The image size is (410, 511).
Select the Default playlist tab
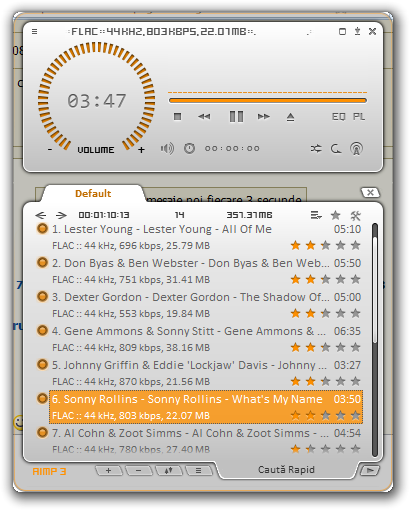coord(93,194)
